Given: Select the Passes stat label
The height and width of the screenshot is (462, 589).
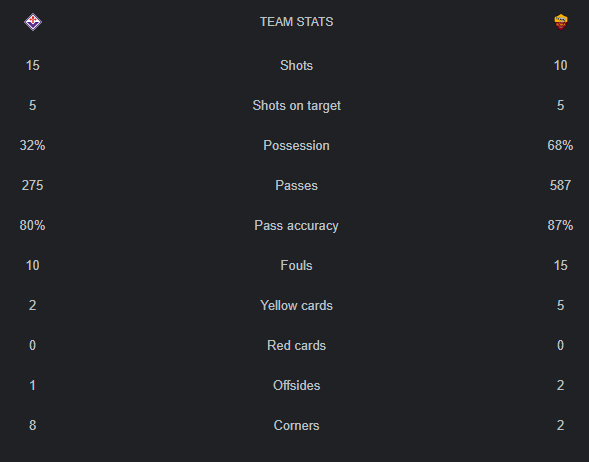Looking at the screenshot, I should pyautogui.click(x=296, y=185).
